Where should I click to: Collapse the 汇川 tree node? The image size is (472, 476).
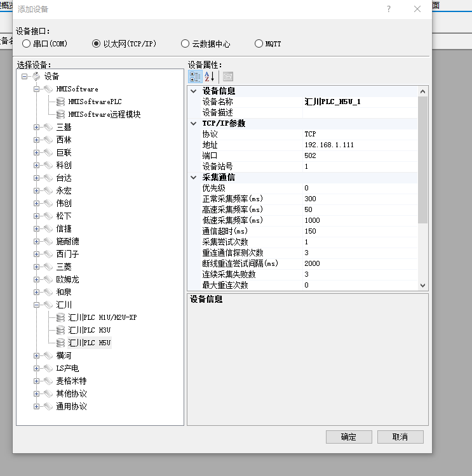[x=36, y=305]
